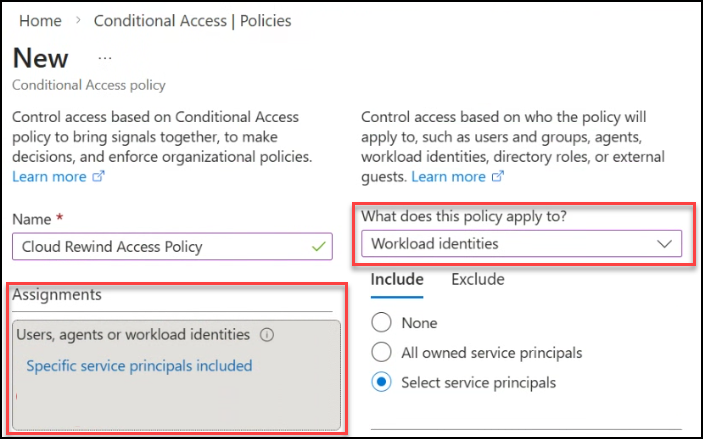Click the green validation checkmark in Name field
Screen dimensions: 703x439
click(x=319, y=246)
